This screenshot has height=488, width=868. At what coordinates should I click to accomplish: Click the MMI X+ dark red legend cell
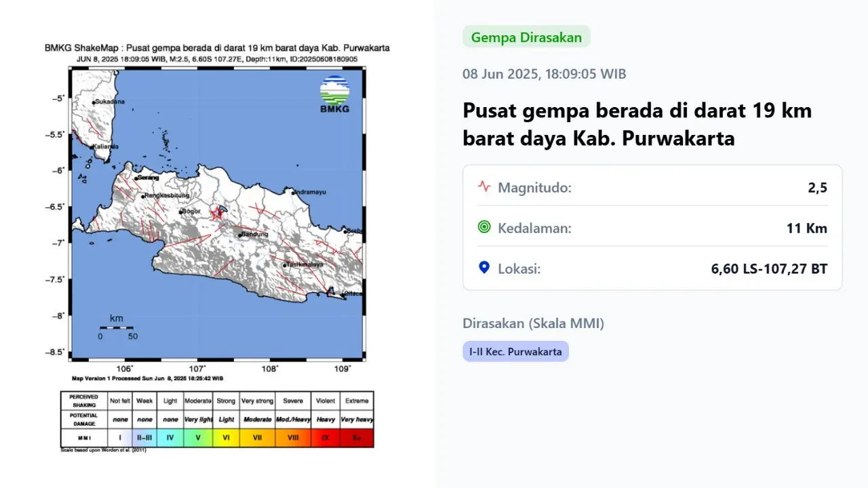(x=357, y=438)
